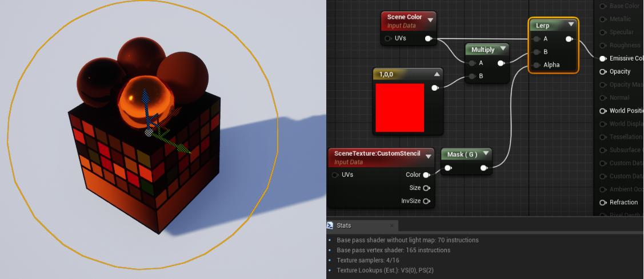This screenshot has width=644, height=279.
Task: Click the Opacity material input pin
Action: 602,71
